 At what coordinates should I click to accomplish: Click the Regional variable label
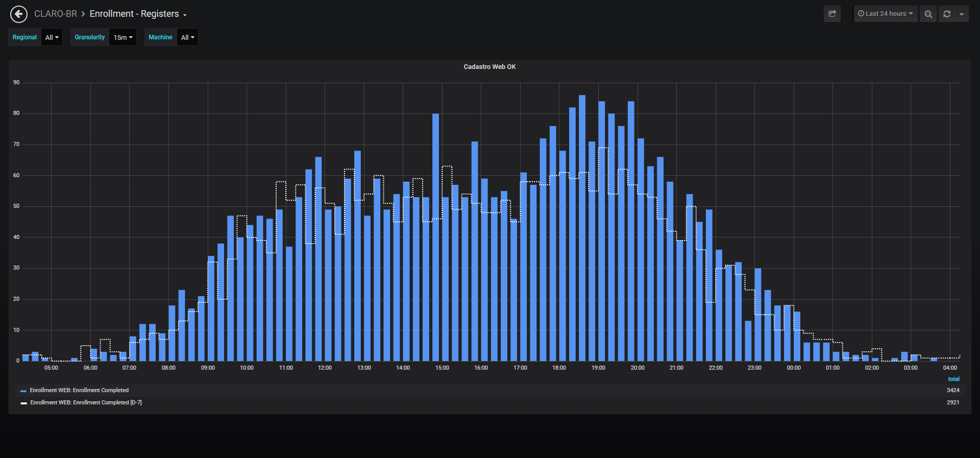point(24,37)
